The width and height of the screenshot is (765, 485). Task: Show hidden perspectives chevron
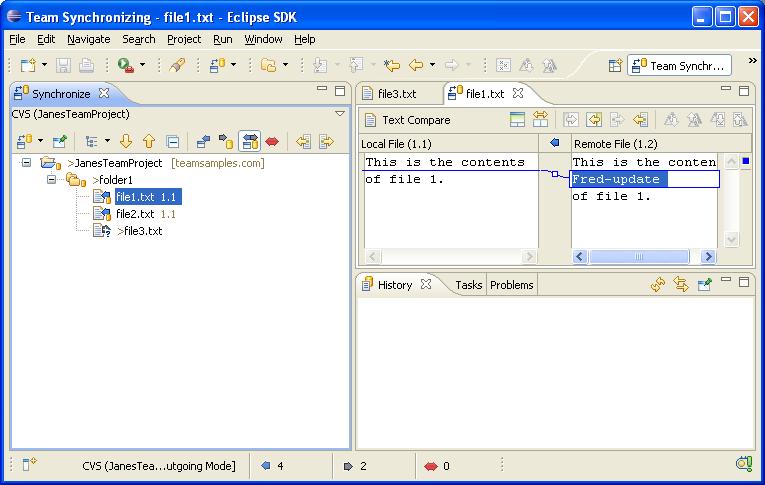[752, 61]
